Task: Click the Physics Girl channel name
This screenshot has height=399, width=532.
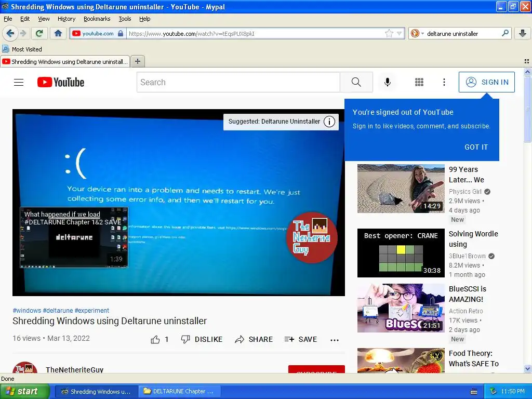Action: point(465,191)
